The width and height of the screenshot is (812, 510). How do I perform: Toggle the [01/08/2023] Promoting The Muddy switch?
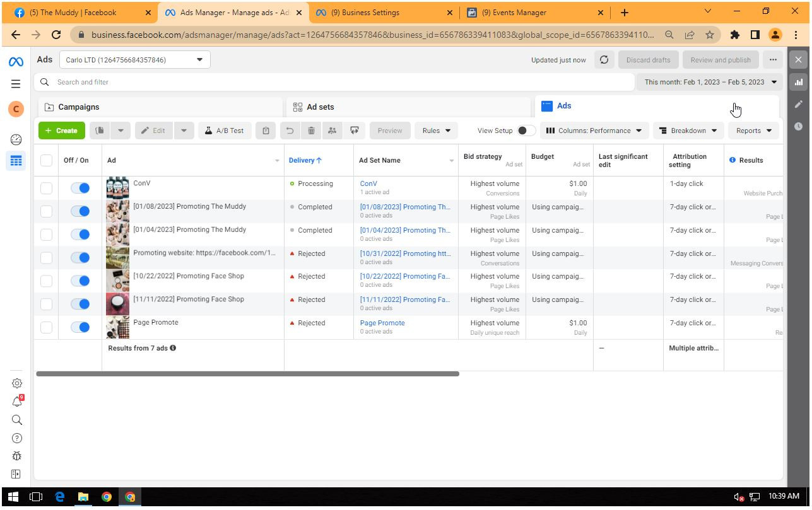click(80, 211)
